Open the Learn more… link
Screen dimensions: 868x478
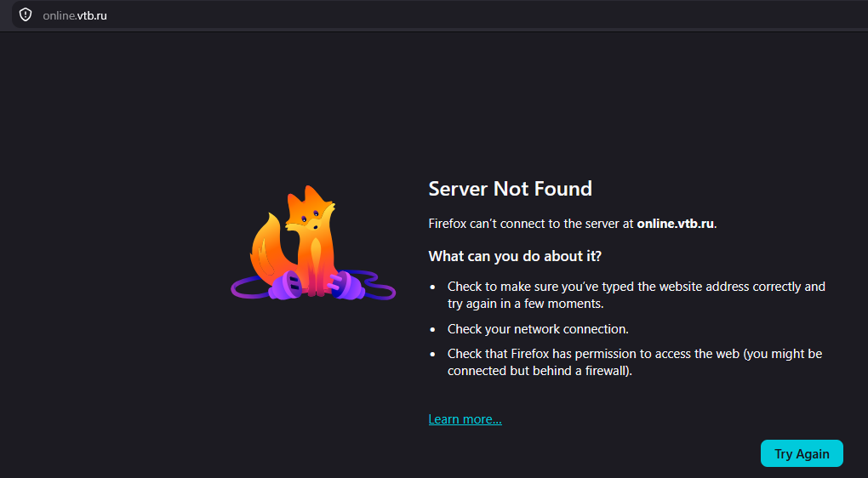pyautogui.click(x=465, y=419)
